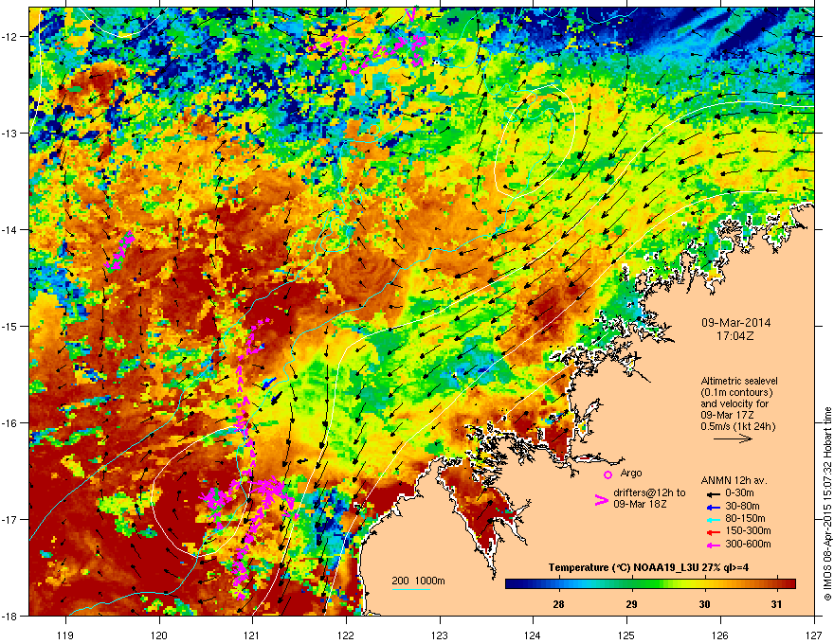Click the 'Altimetric sealevel' caption text

(739, 381)
